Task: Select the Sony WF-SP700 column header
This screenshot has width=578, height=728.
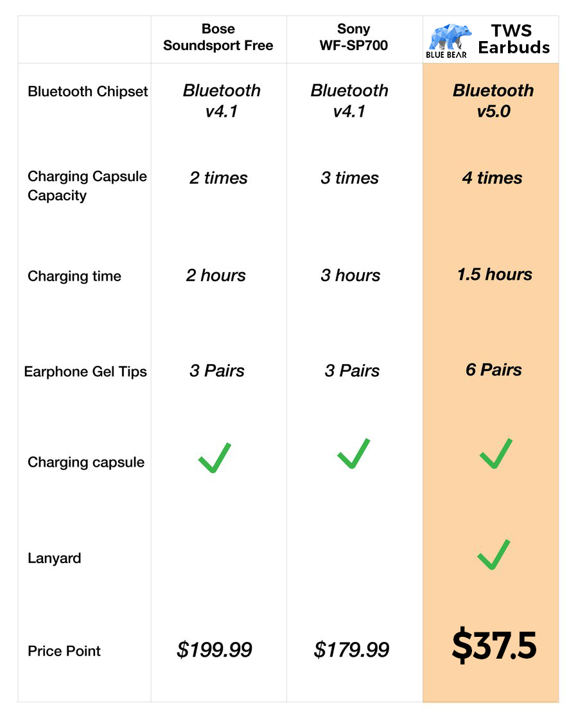Action: point(354,37)
